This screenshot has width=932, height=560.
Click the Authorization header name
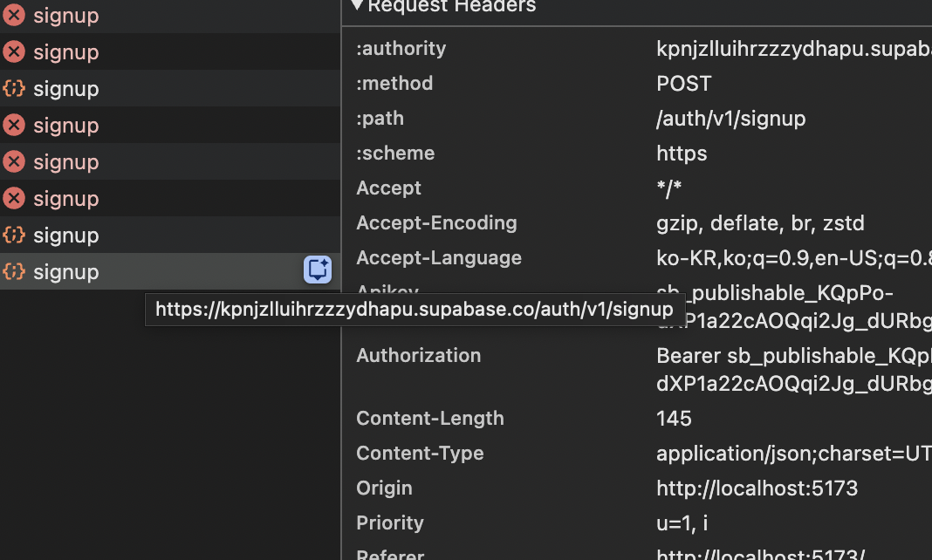click(418, 356)
